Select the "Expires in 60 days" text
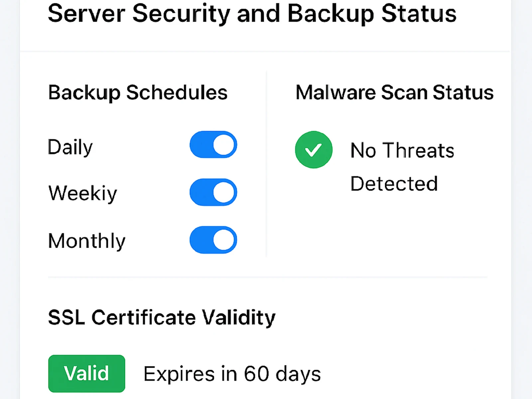The image size is (532, 399). [232, 374]
